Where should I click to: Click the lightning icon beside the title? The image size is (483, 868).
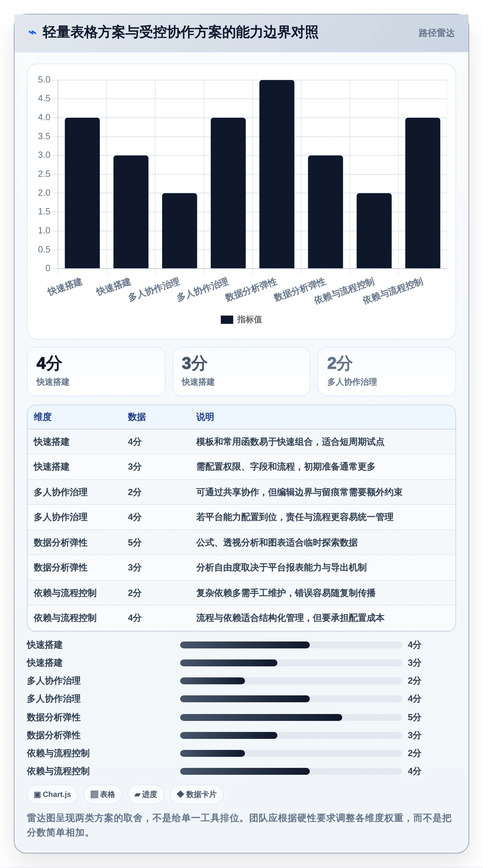tap(32, 32)
